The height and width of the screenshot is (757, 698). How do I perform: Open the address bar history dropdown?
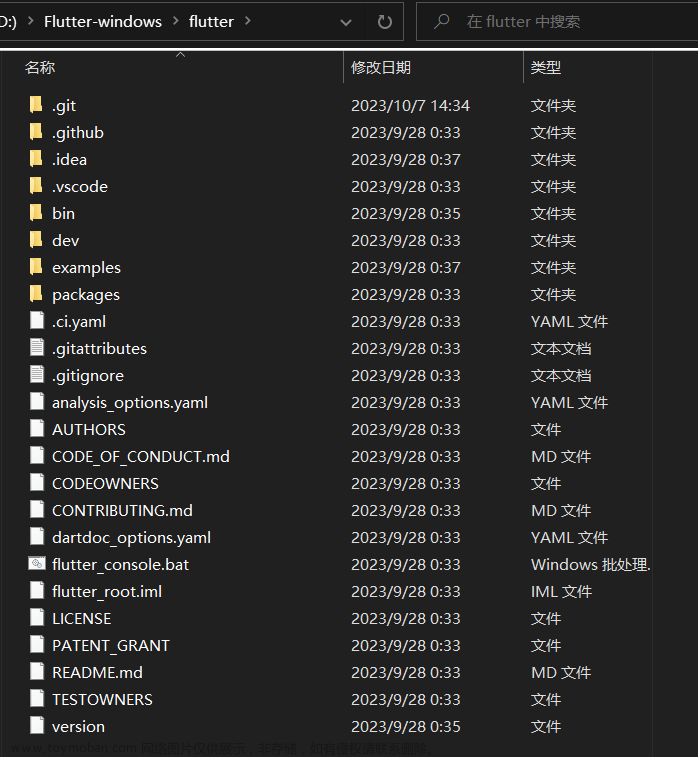pos(346,22)
